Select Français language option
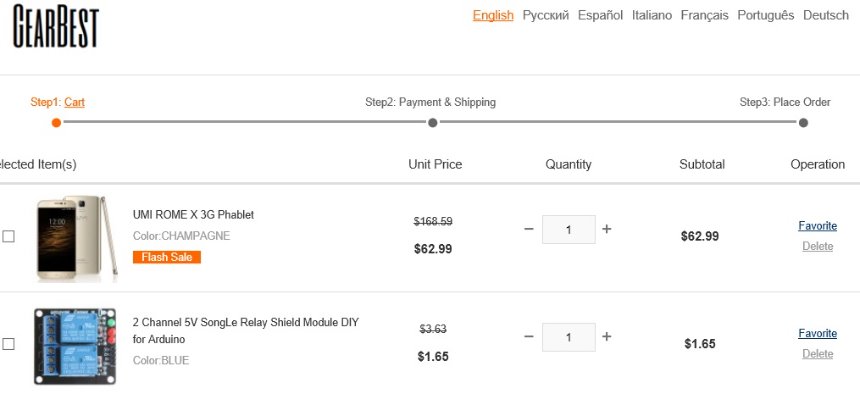Image resolution: width=860 pixels, height=398 pixels. click(705, 15)
